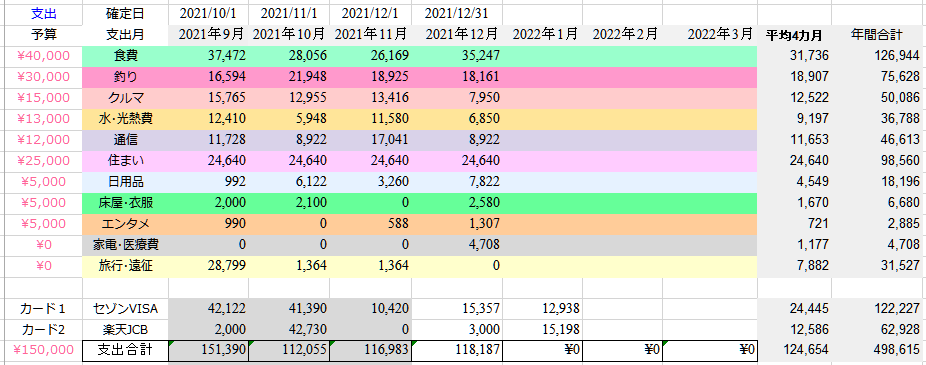
Task: Select the ¥13,000 budget cell
Action: 43,119
